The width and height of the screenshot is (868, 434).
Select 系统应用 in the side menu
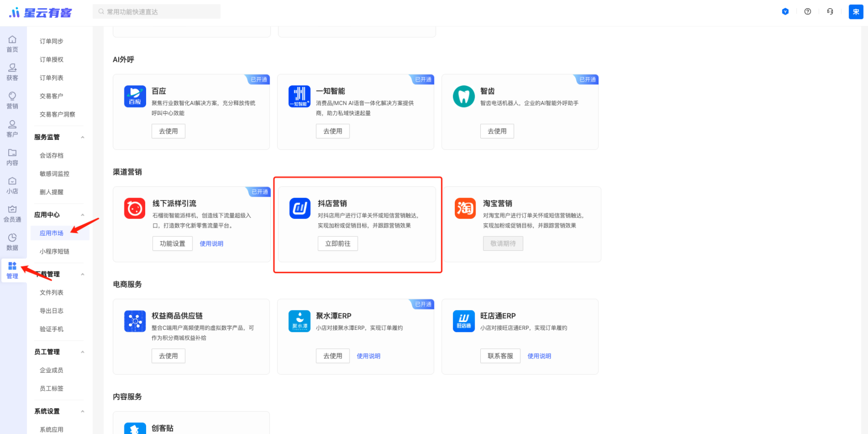point(52,430)
